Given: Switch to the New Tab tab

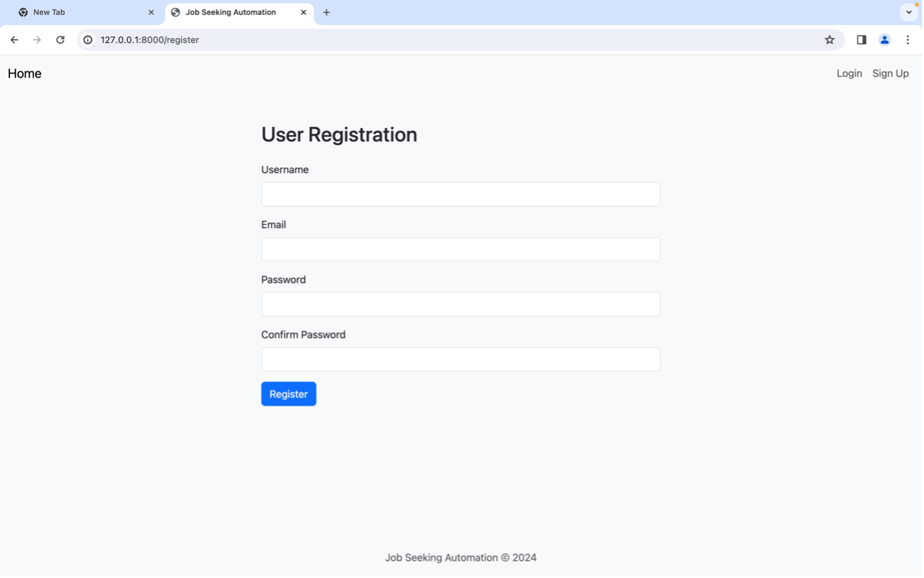Looking at the screenshot, I should [x=75, y=12].
